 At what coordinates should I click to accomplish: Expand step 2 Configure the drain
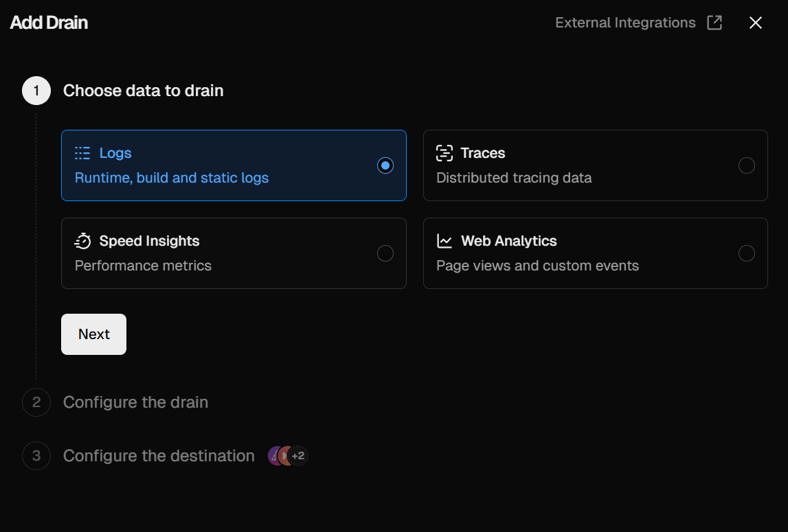pos(135,402)
